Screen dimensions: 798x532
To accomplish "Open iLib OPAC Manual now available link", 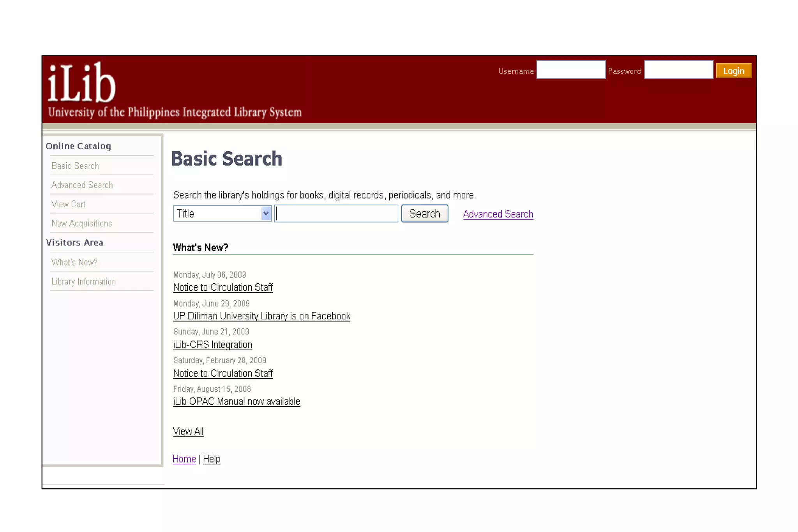I will click(x=237, y=402).
